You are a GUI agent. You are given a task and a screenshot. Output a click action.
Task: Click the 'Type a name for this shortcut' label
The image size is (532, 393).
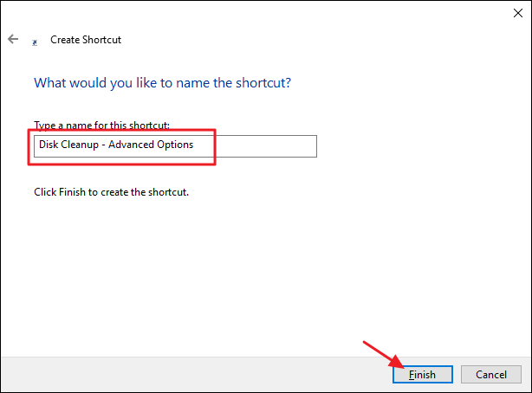point(101,126)
